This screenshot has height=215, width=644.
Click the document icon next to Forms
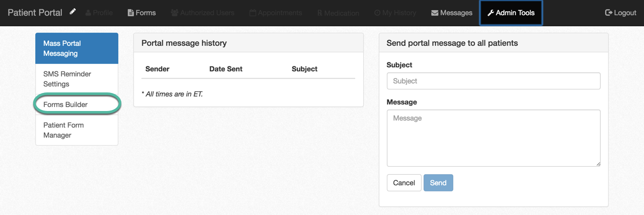(131, 13)
